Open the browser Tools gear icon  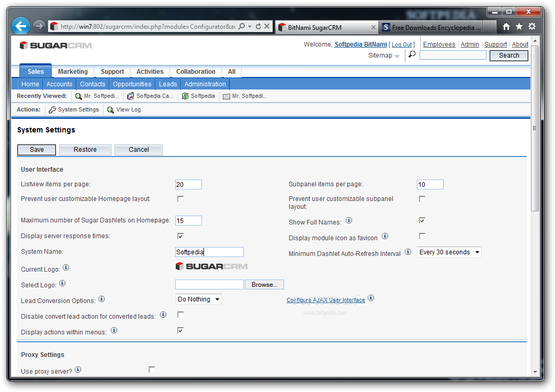coord(531,27)
